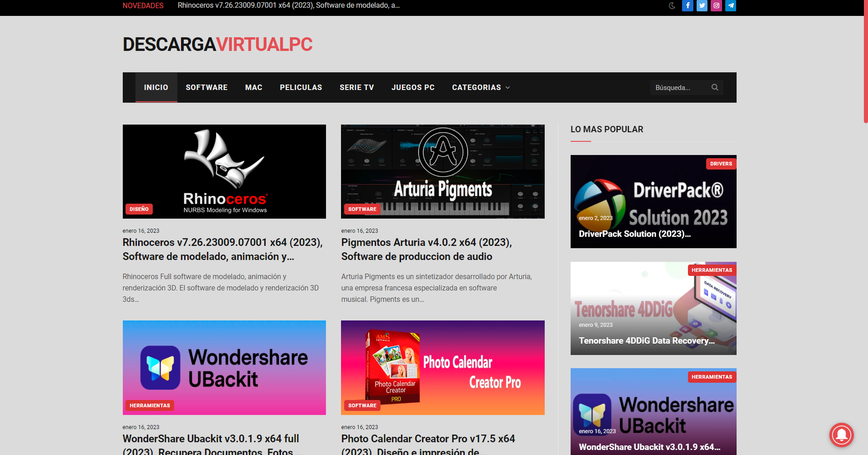Open Pigmentos Arturia v4.0.2 article title
The width and height of the screenshot is (868, 455).
(x=426, y=249)
